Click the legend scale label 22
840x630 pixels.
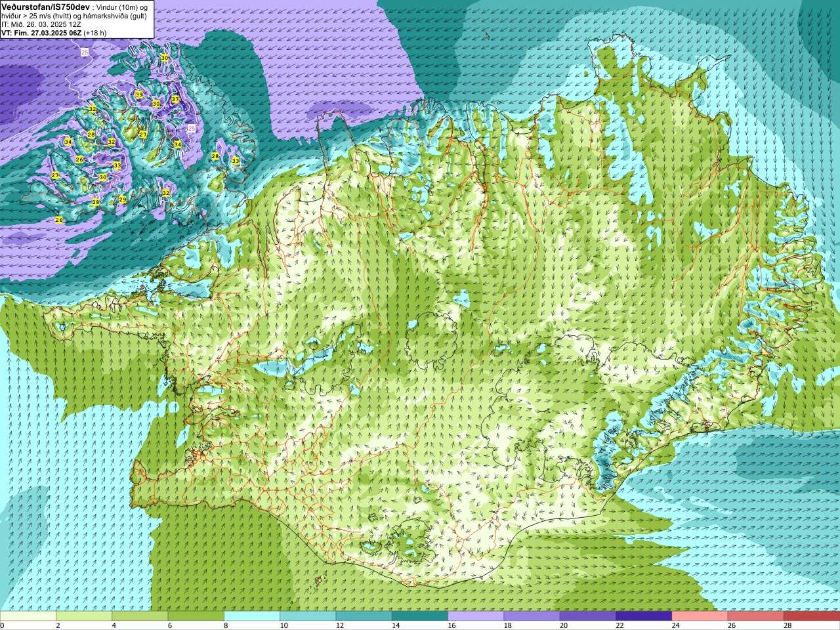(x=619, y=625)
